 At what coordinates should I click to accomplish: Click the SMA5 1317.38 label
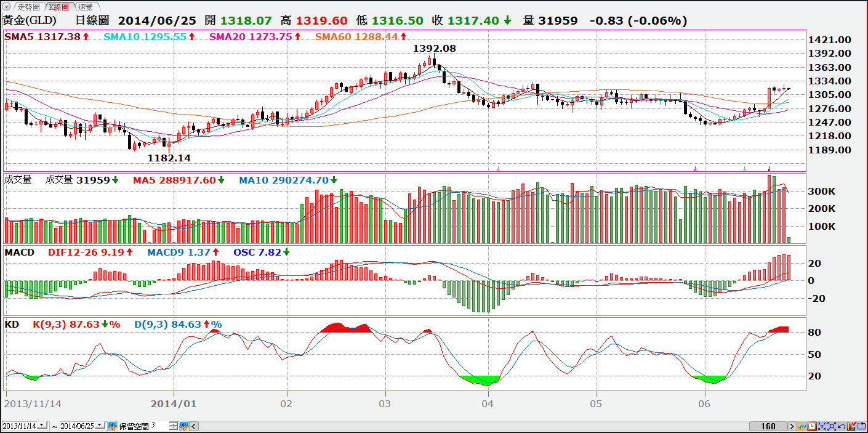[x=47, y=37]
